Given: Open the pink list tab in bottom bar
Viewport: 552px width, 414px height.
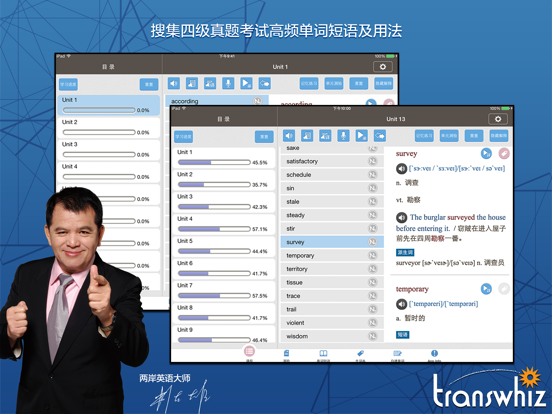Looking at the screenshot, I should (x=249, y=352).
